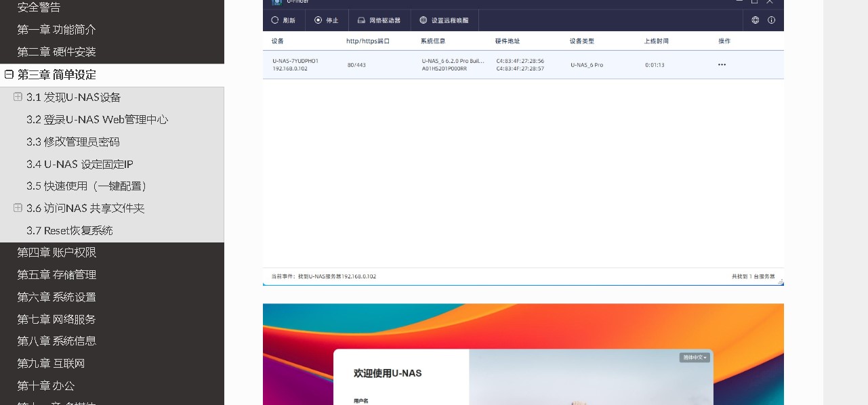Open the network drive (网络驱动器) tool

(x=362, y=20)
